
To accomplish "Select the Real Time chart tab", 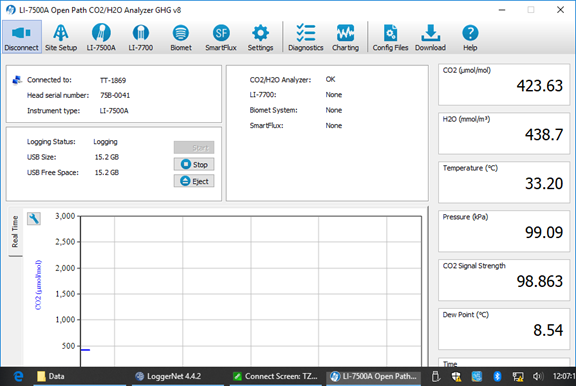I will click(x=15, y=232).
